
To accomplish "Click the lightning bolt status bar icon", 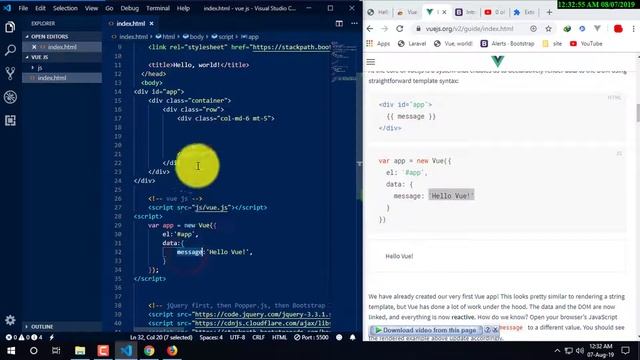I will [x=51, y=338].
